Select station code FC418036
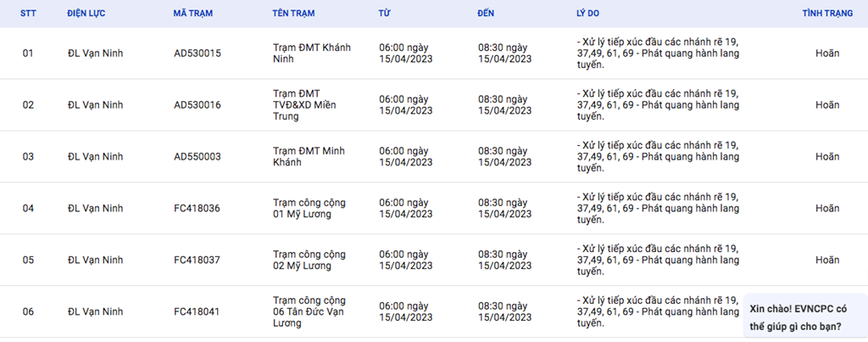This screenshot has height=342, width=868. [x=198, y=209]
